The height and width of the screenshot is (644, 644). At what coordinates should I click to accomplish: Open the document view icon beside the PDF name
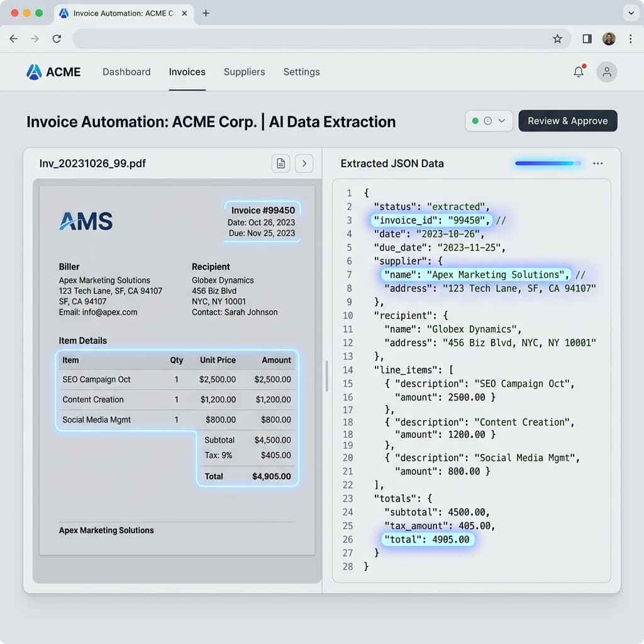click(x=281, y=164)
